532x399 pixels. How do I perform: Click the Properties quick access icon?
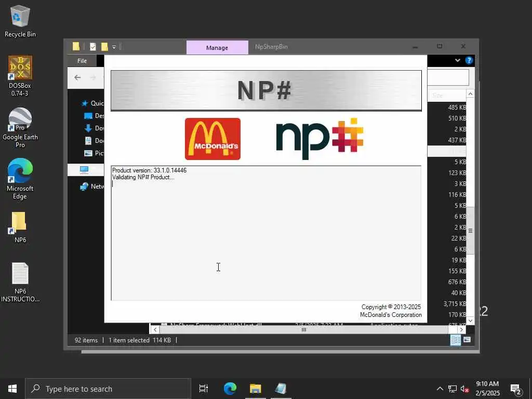(x=93, y=46)
